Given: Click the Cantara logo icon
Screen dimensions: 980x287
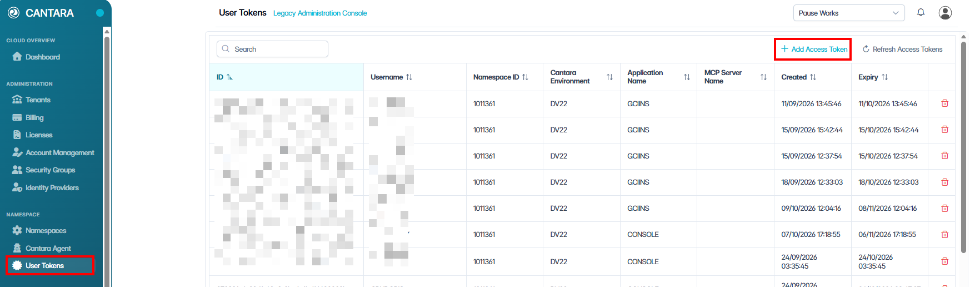Looking at the screenshot, I should 14,13.
